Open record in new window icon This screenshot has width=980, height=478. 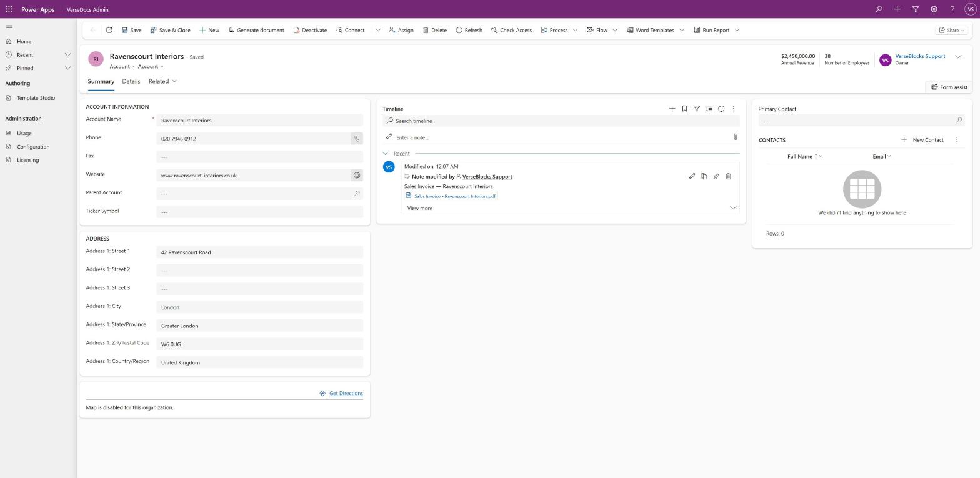pos(109,30)
